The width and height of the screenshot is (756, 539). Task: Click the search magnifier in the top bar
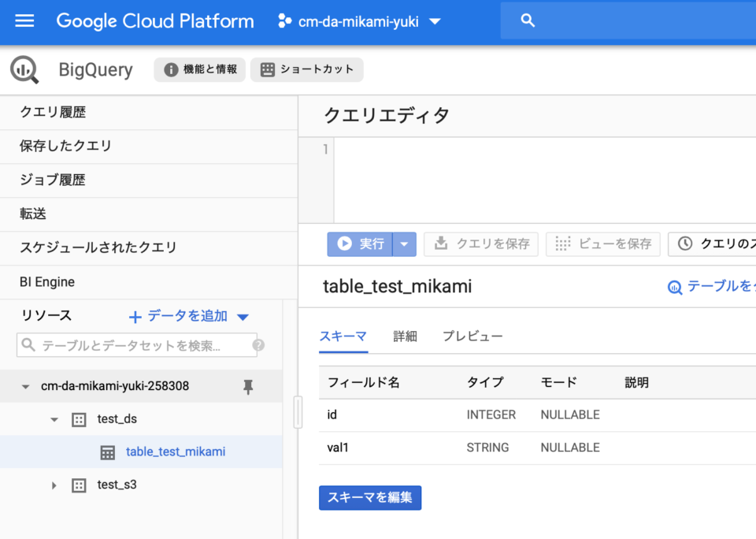point(528,21)
